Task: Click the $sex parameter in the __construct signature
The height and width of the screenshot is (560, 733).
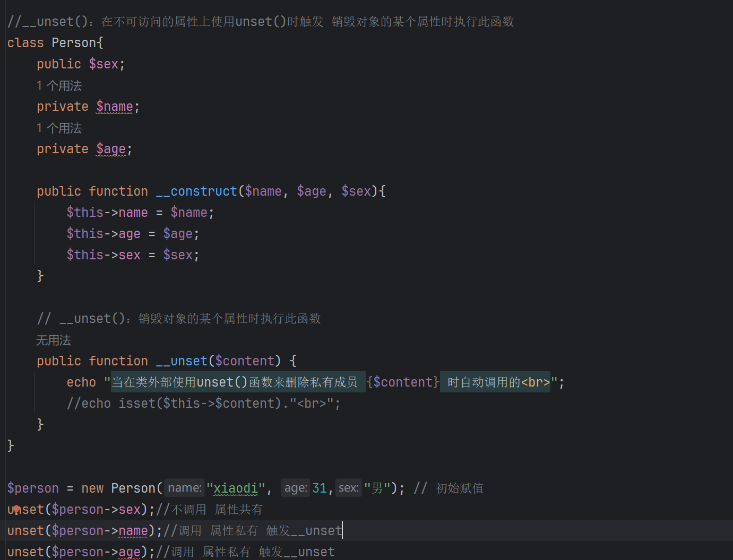Action: [x=356, y=191]
